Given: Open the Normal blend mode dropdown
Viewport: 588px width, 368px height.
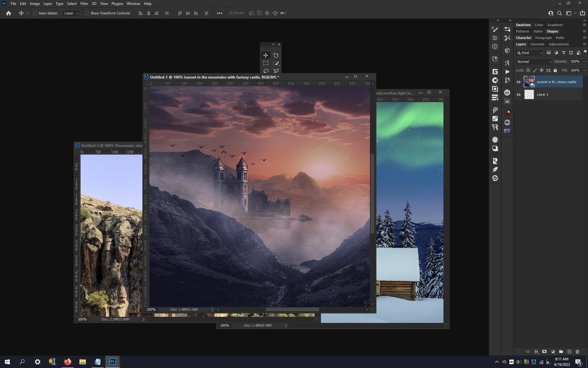Looking at the screenshot, I should click(x=534, y=62).
